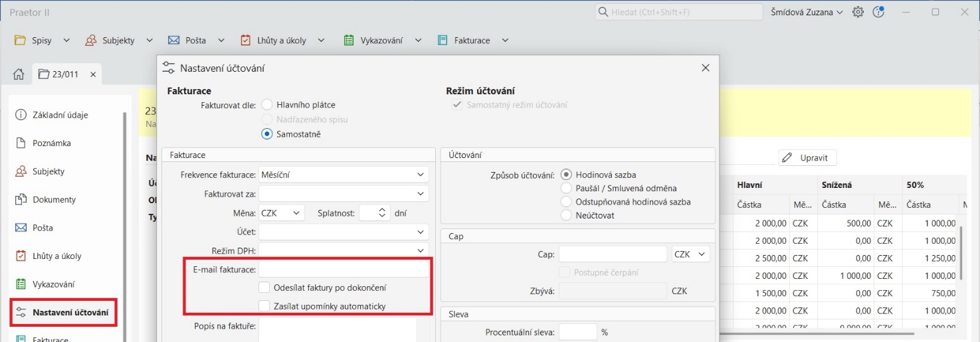Image resolution: width=980 pixels, height=342 pixels.
Task: Enable Odesílat faktury po dokončení checkbox
Action: (264, 288)
